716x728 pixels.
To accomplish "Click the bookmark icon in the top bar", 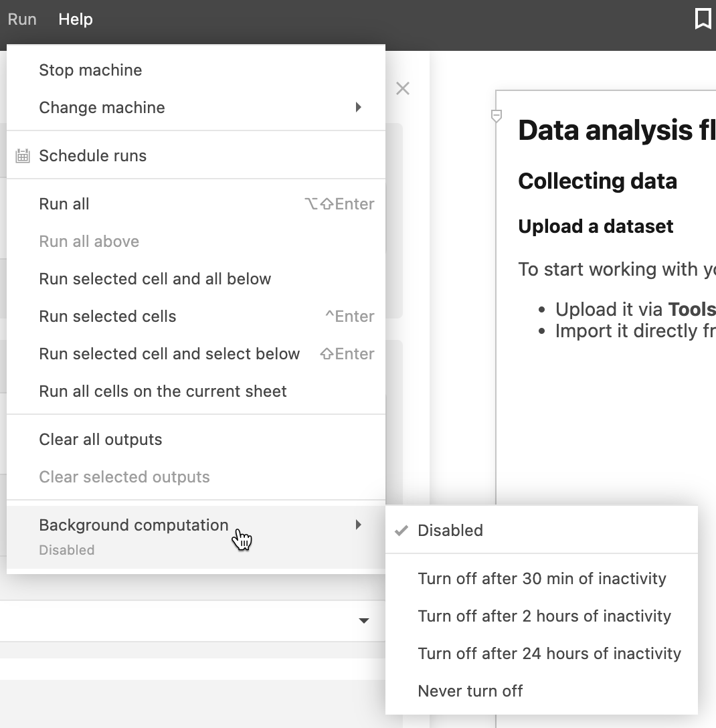I will pyautogui.click(x=703, y=19).
